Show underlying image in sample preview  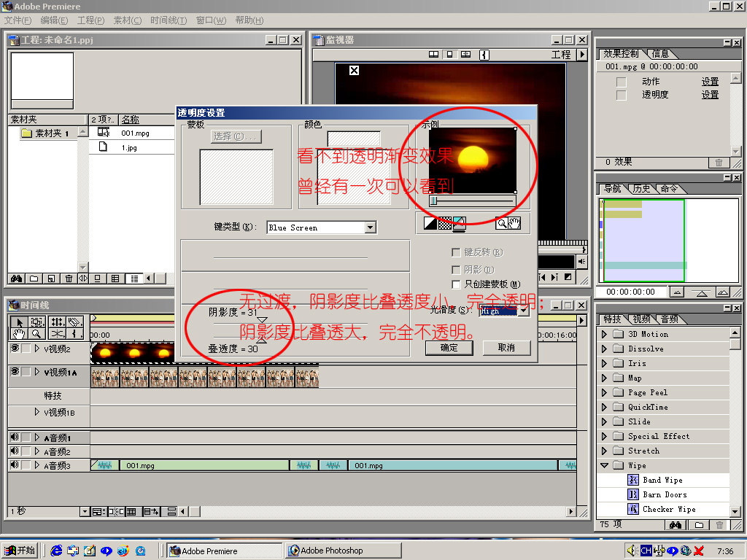coord(460,223)
